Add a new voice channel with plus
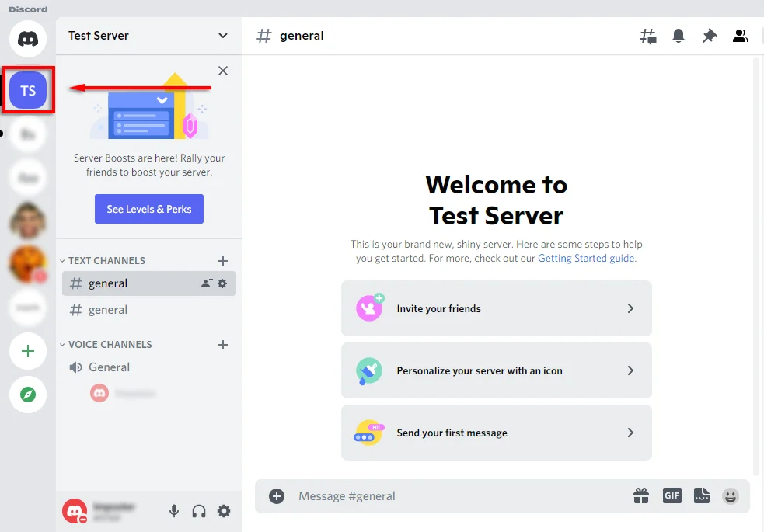This screenshot has height=532, width=764. (x=222, y=345)
